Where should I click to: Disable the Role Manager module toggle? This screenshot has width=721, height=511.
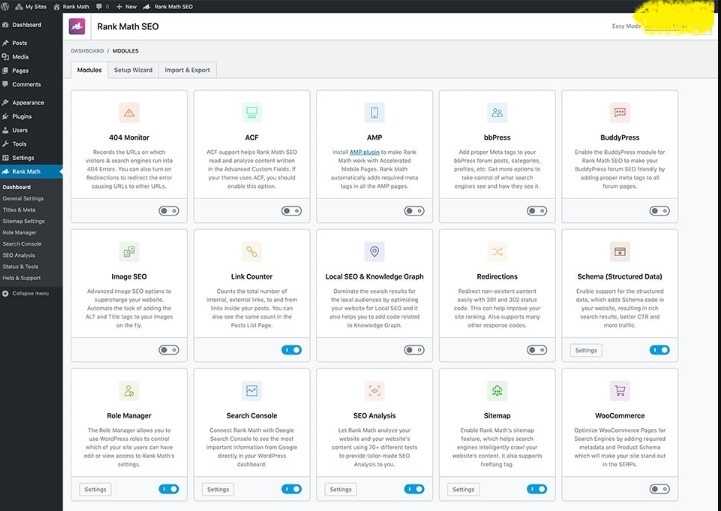[169, 489]
